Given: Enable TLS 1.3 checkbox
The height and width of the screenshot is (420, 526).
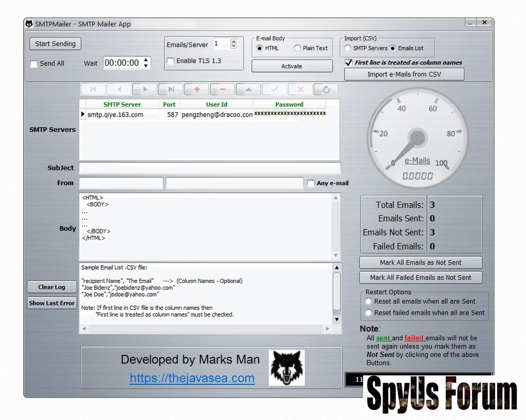Looking at the screenshot, I should (x=170, y=61).
